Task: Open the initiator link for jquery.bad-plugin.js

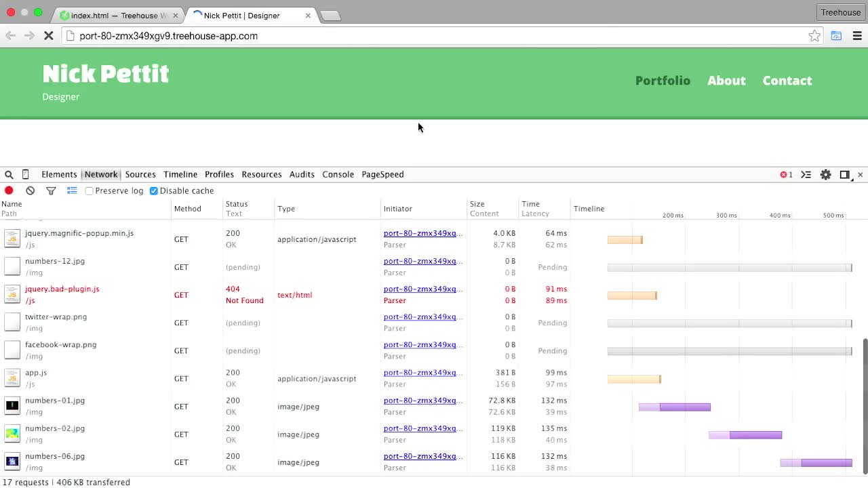Action: pyautogui.click(x=424, y=289)
